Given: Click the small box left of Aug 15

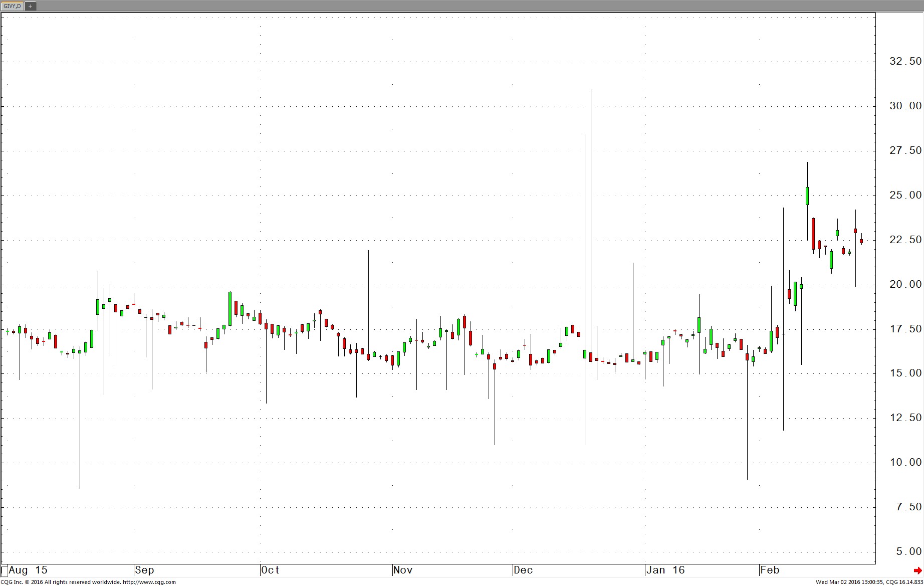Looking at the screenshot, I should (4, 570).
